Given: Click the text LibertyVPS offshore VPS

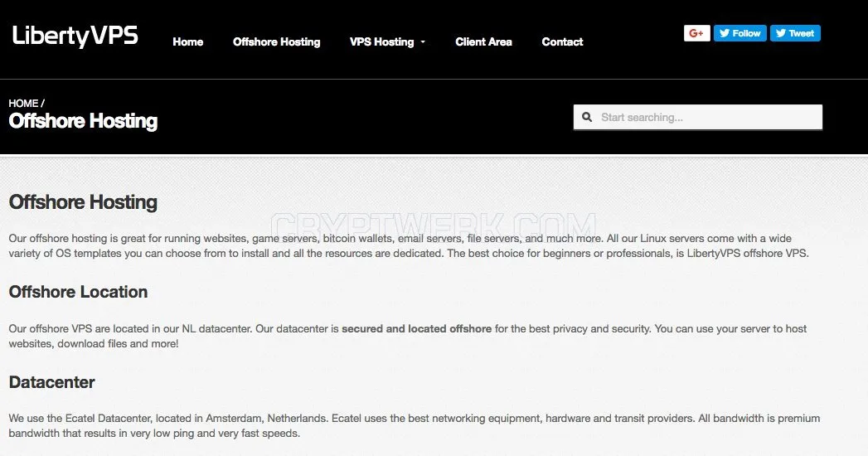Looking at the screenshot, I should [747, 254].
